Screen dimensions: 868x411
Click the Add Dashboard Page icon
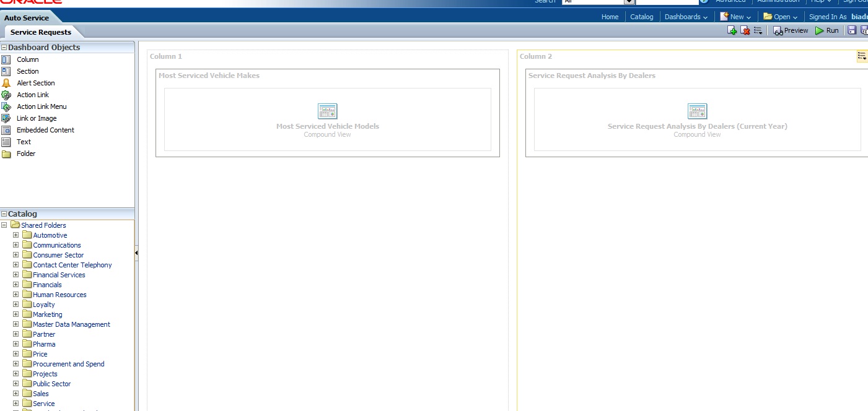(x=732, y=30)
